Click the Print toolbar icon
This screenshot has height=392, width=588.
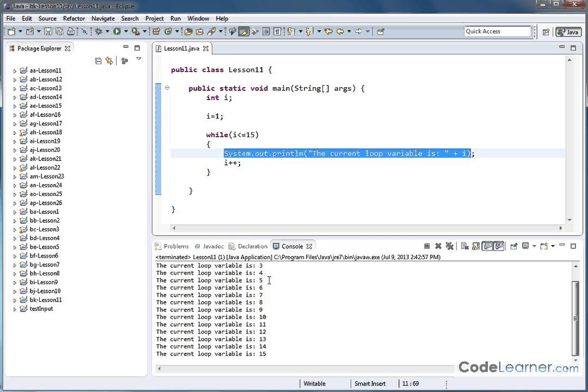pos(70,32)
